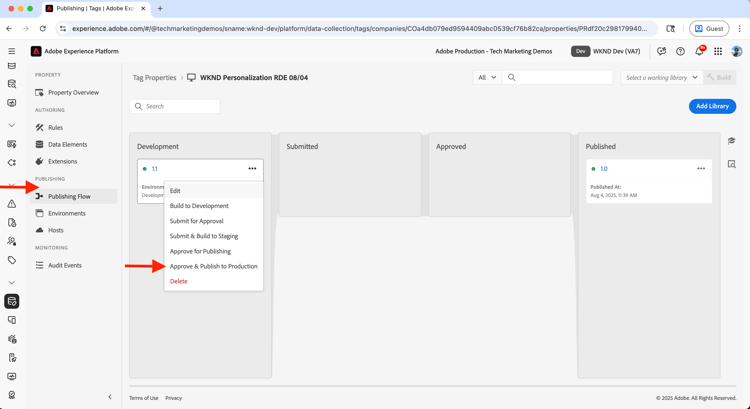Click the Adobe Experience Platform logo
This screenshot has width=750, height=409.
coord(36,51)
